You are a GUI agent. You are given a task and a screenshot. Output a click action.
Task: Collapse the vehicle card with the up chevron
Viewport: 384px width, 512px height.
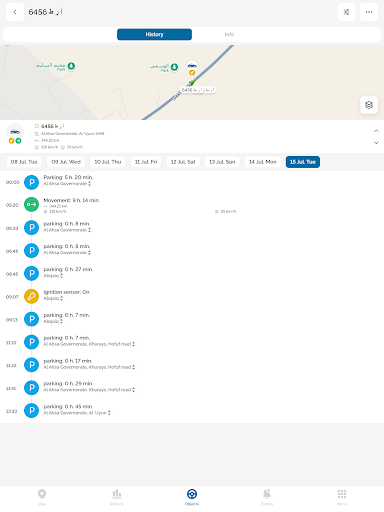376,131
